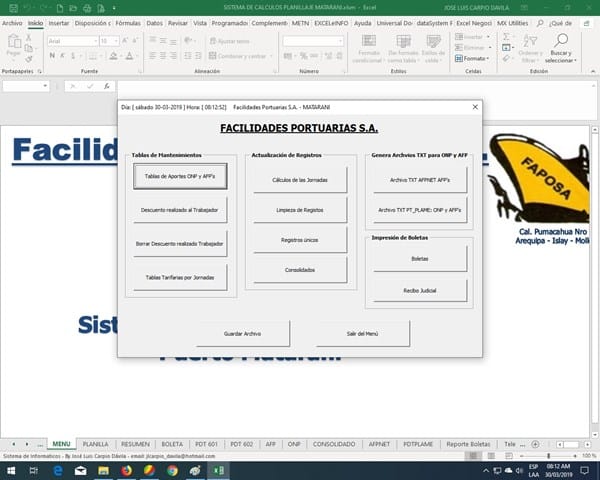Screen dimensions: 600x480
Task: Switch to the Insertar ribbon tab
Action: (59, 22)
